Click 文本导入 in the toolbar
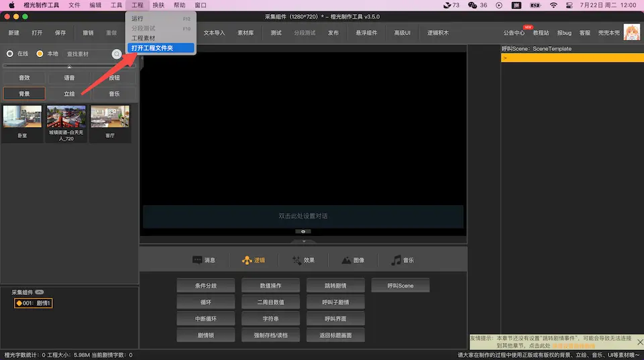The width and height of the screenshot is (644, 360). [214, 33]
